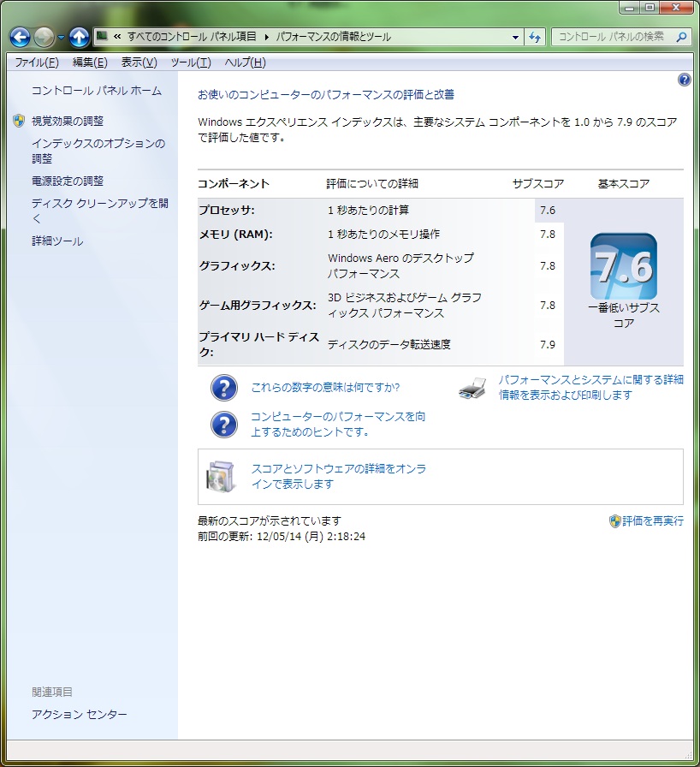Screen dimensions: 700x767
Task: Click shield icon beside 評価を再実行
Action: [x=615, y=521]
